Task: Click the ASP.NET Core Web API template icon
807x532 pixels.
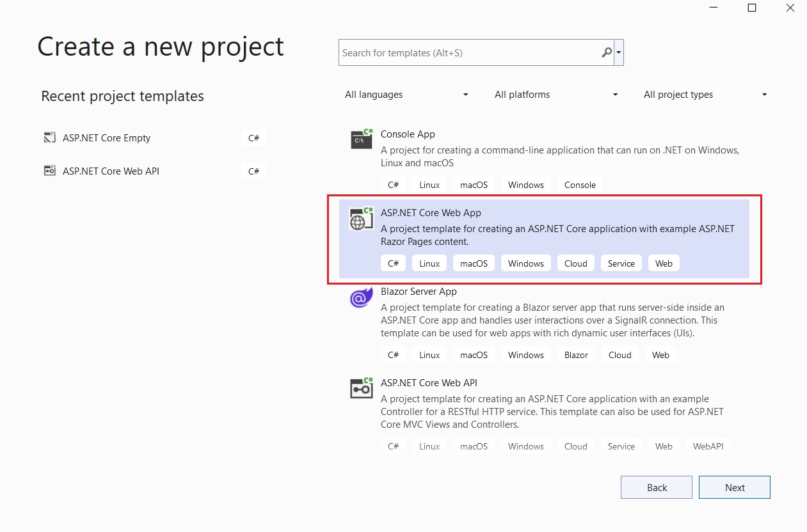Action: (362, 388)
